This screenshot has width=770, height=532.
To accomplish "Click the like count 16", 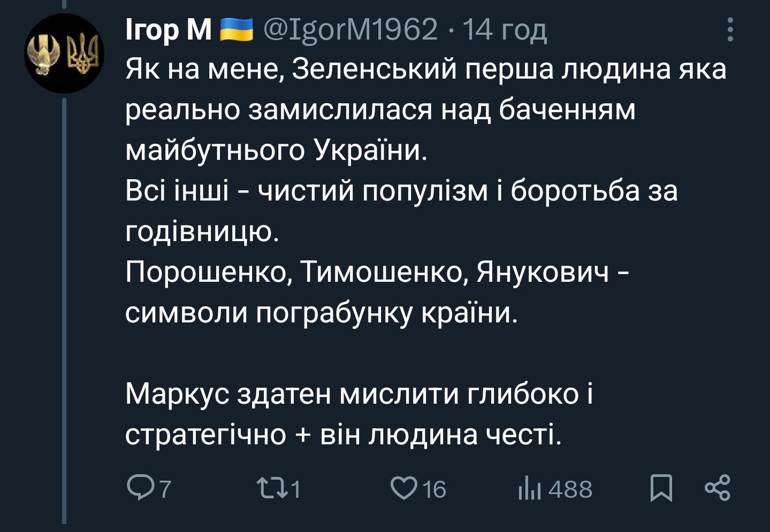I will point(435,489).
